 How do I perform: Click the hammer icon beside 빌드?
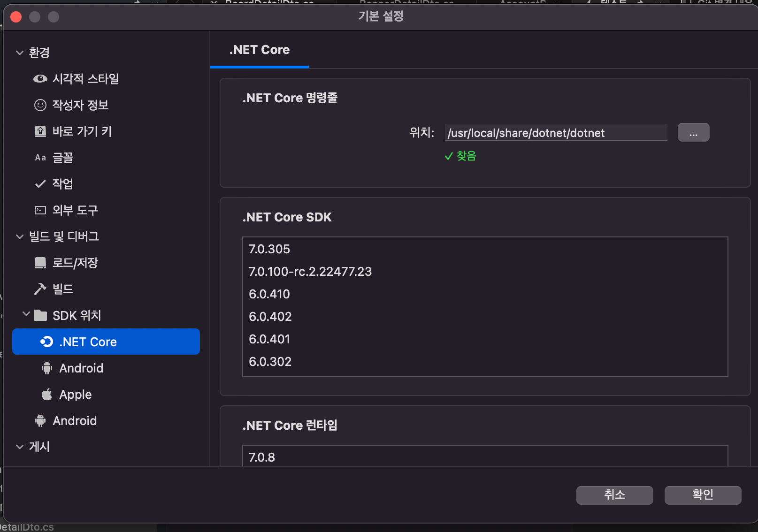click(x=40, y=289)
